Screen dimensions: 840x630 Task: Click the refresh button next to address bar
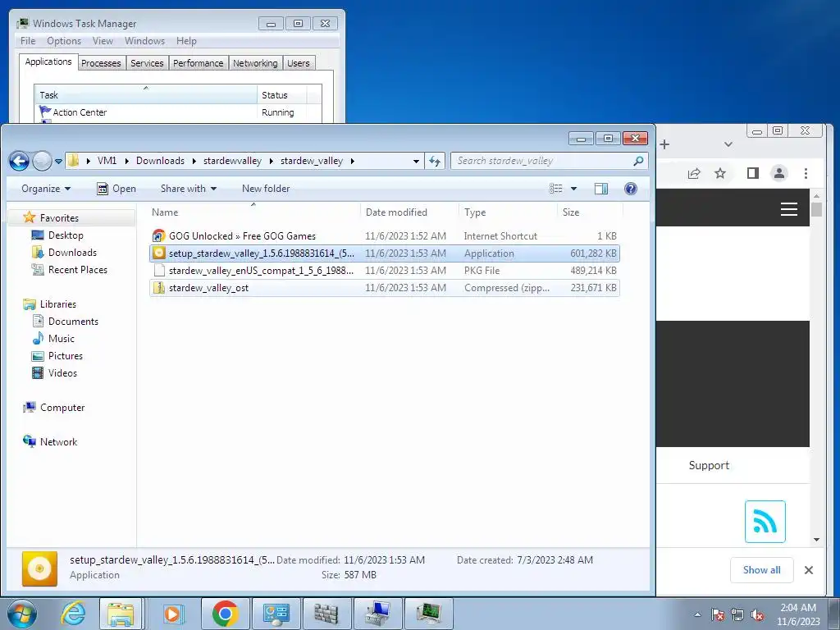pyautogui.click(x=435, y=161)
